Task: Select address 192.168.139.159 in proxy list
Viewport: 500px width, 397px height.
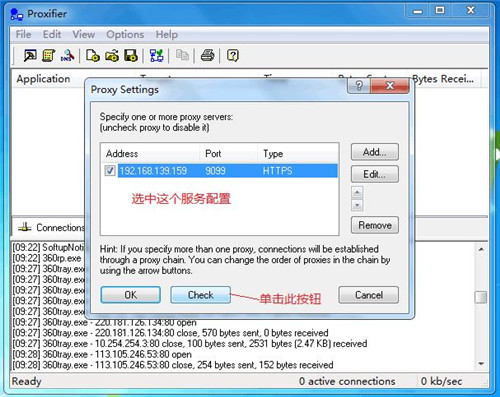Action: (x=153, y=171)
